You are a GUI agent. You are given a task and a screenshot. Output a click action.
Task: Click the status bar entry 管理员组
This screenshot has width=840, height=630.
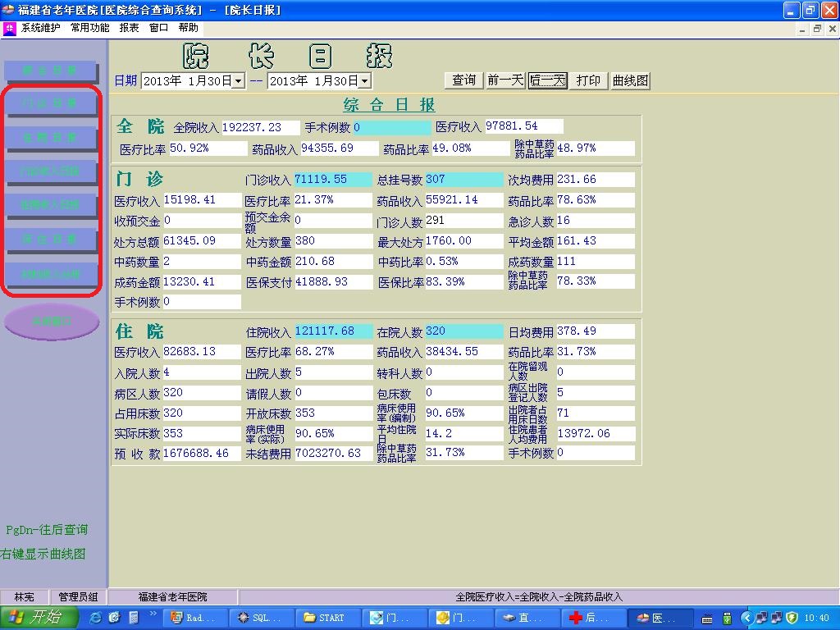(78, 597)
